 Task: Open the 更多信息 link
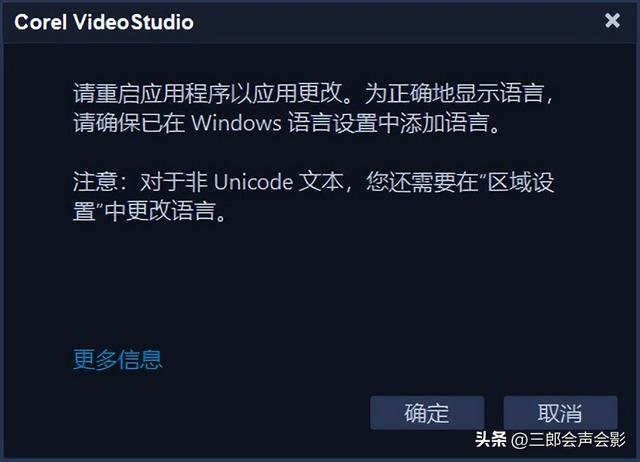click(x=117, y=360)
